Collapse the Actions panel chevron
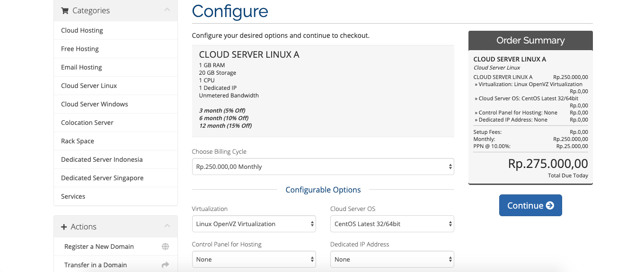The width and height of the screenshot is (644, 272). (167, 226)
